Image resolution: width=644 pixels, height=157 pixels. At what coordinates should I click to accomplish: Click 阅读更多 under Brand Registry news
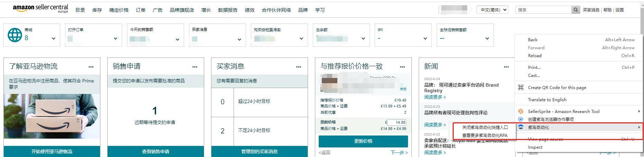(435, 97)
